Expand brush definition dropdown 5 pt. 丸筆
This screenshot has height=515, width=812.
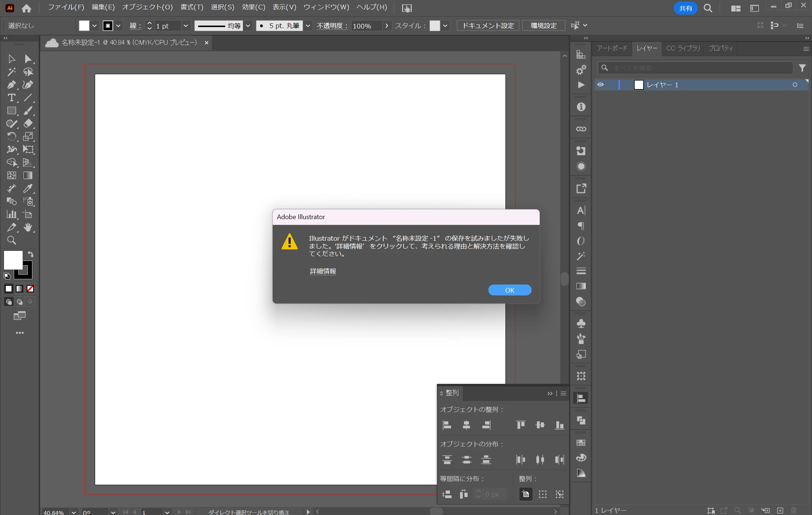(308, 26)
